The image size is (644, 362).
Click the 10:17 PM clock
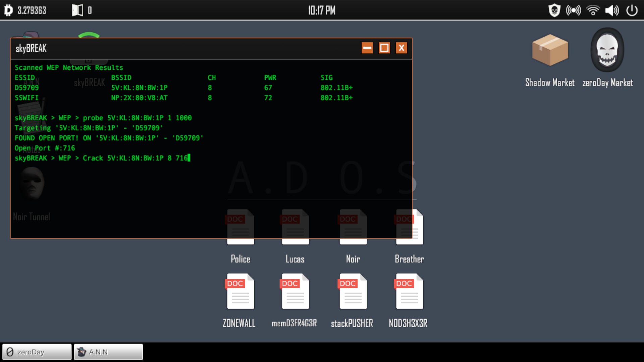point(322,10)
